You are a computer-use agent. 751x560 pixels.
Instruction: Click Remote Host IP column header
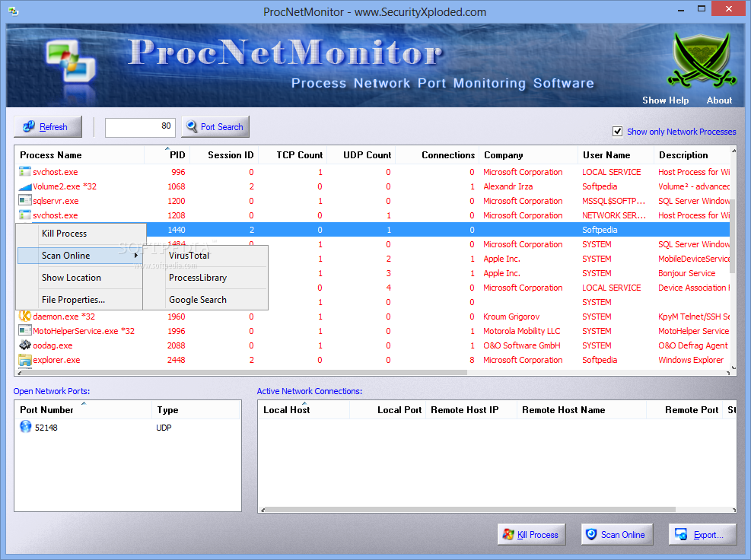pos(471,409)
